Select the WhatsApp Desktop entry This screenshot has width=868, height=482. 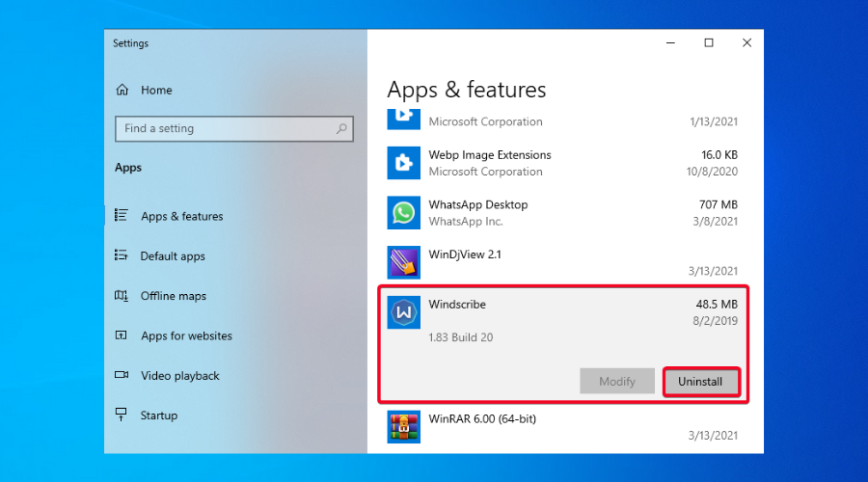562,212
